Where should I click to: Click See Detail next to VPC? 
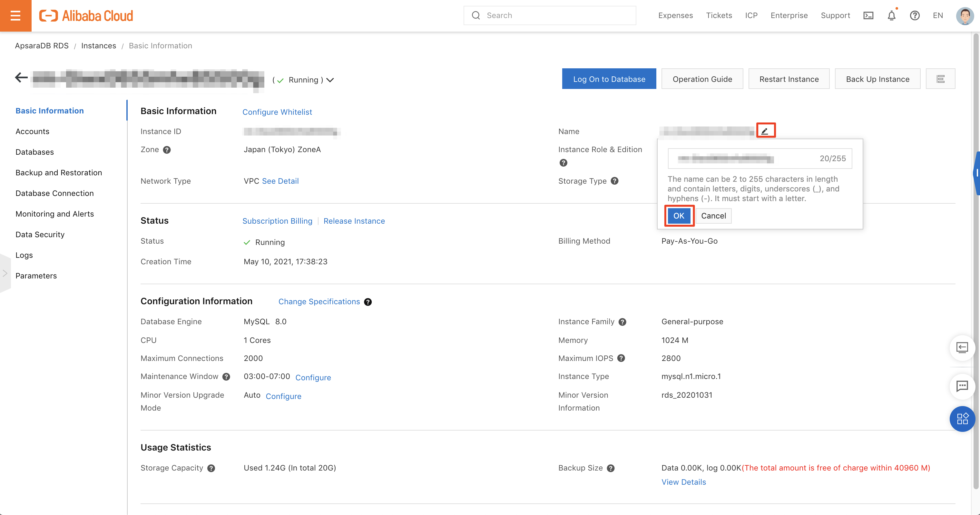[x=280, y=181]
